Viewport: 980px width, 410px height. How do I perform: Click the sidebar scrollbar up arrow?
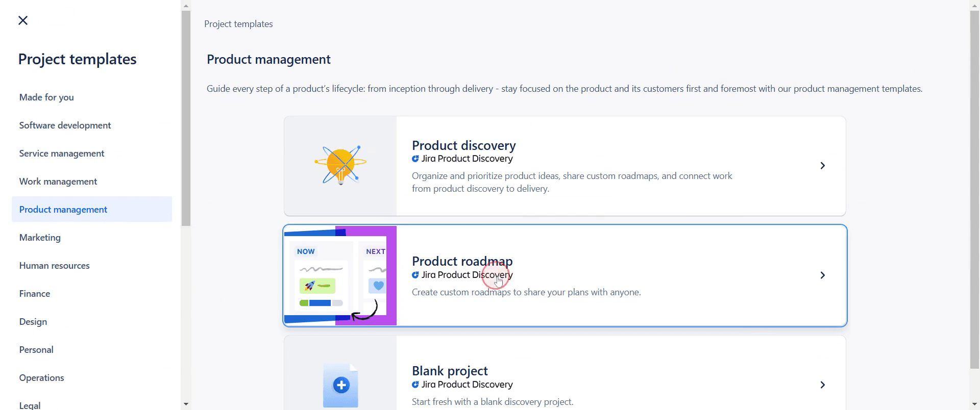pos(186,6)
